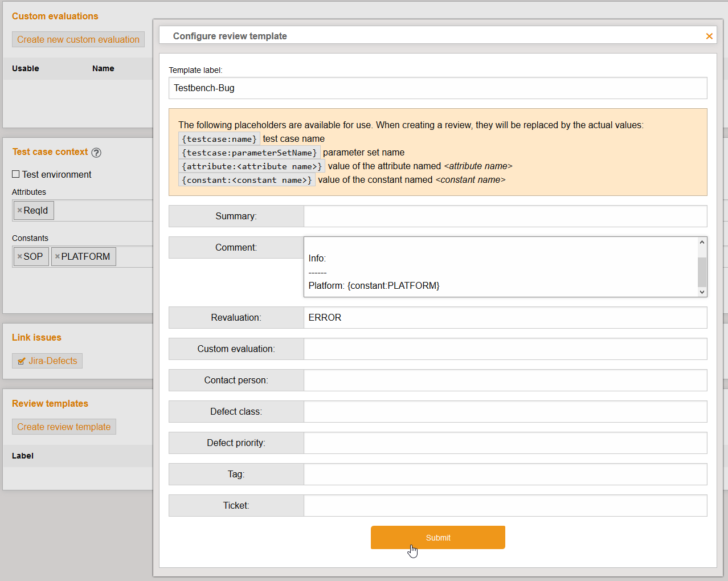Click Create review template button
728x581 pixels.
[x=64, y=427]
